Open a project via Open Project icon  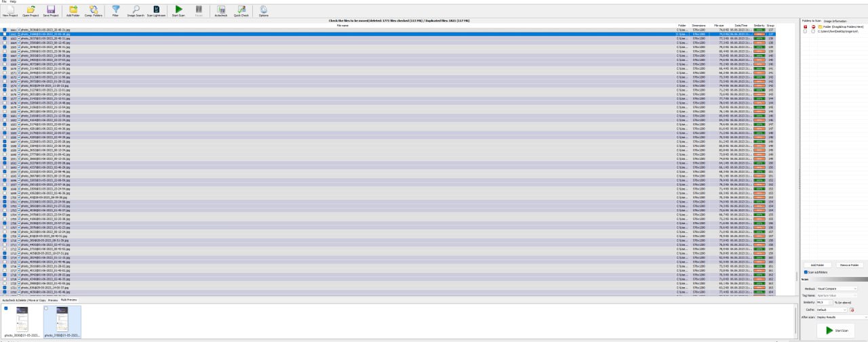point(31,10)
